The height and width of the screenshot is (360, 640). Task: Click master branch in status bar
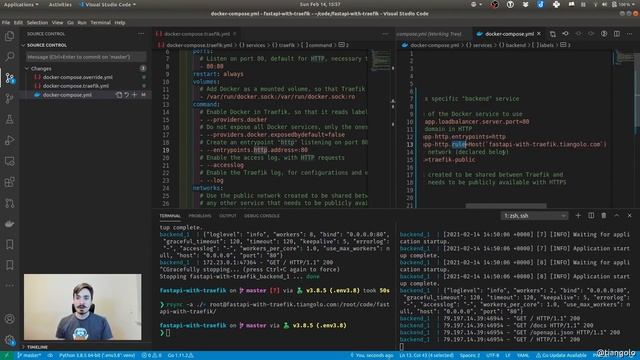point(29,356)
